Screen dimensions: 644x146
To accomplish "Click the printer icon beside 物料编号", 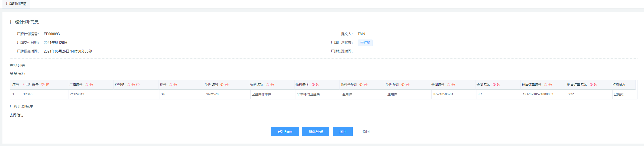I will pos(227,85).
